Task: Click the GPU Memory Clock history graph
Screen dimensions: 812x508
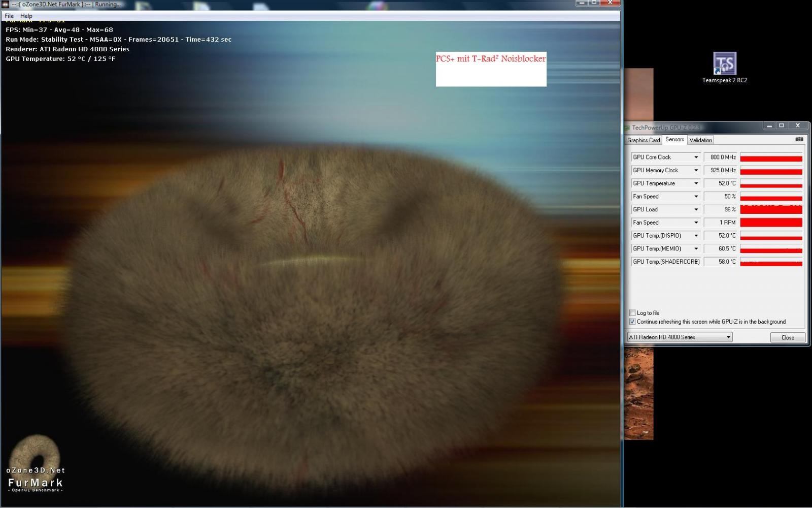Action: click(x=771, y=170)
